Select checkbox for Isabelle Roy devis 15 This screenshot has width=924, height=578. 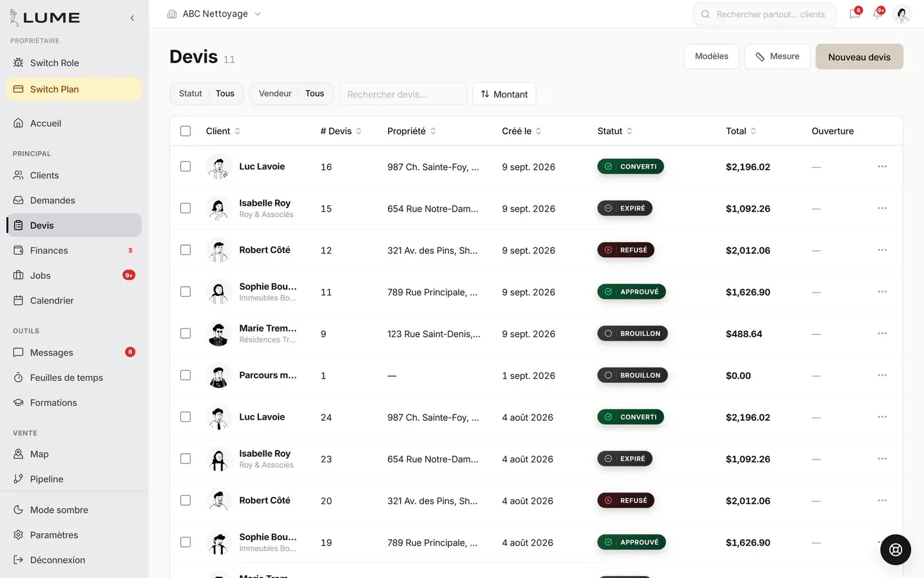(x=185, y=208)
